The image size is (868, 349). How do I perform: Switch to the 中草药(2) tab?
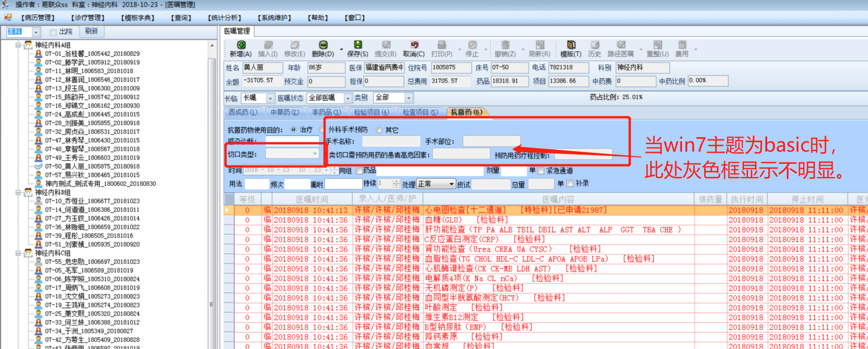[x=284, y=112]
